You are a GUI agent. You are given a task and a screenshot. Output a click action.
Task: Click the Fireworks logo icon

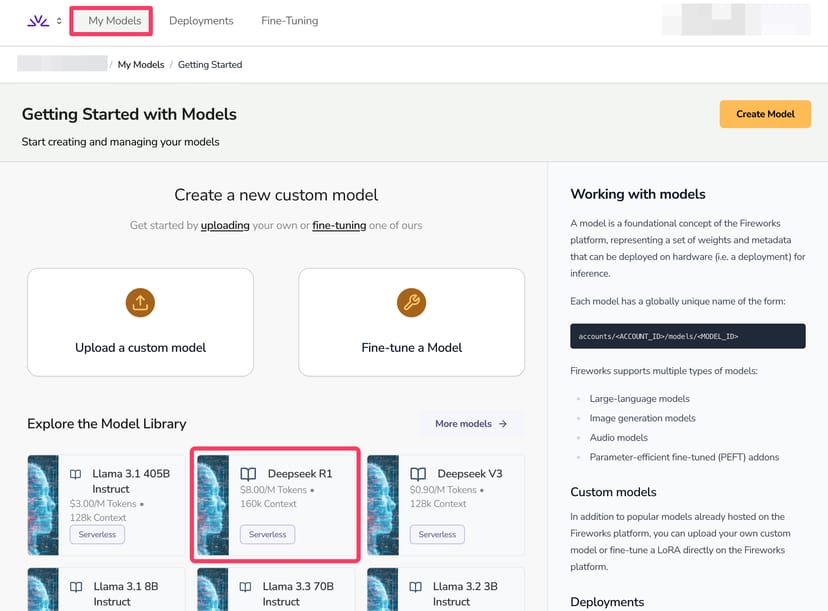(x=37, y=21)
